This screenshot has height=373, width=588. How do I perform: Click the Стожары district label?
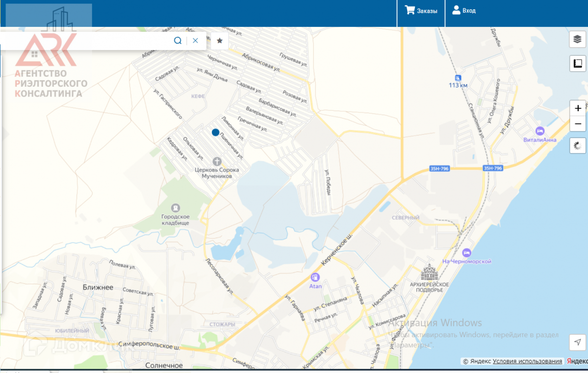pos(222,324)
